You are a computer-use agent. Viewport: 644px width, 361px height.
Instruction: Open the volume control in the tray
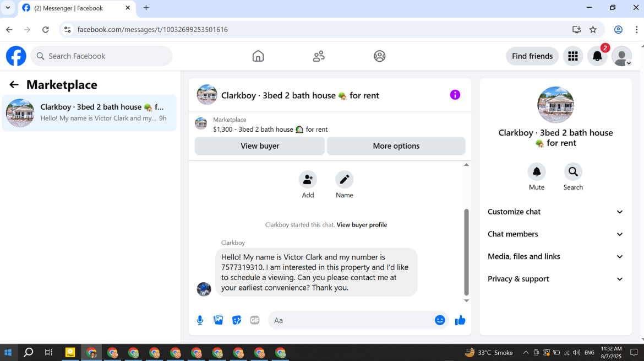[577, 352]
